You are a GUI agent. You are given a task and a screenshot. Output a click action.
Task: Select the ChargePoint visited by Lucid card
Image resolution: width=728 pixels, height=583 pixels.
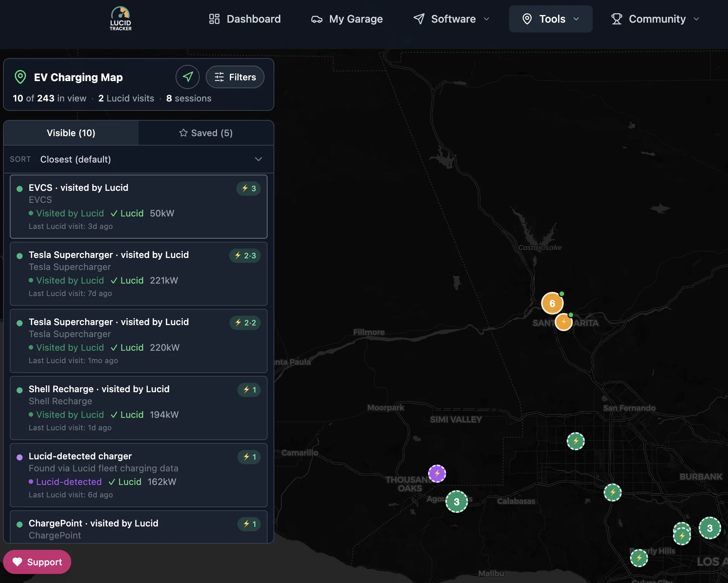139,527
